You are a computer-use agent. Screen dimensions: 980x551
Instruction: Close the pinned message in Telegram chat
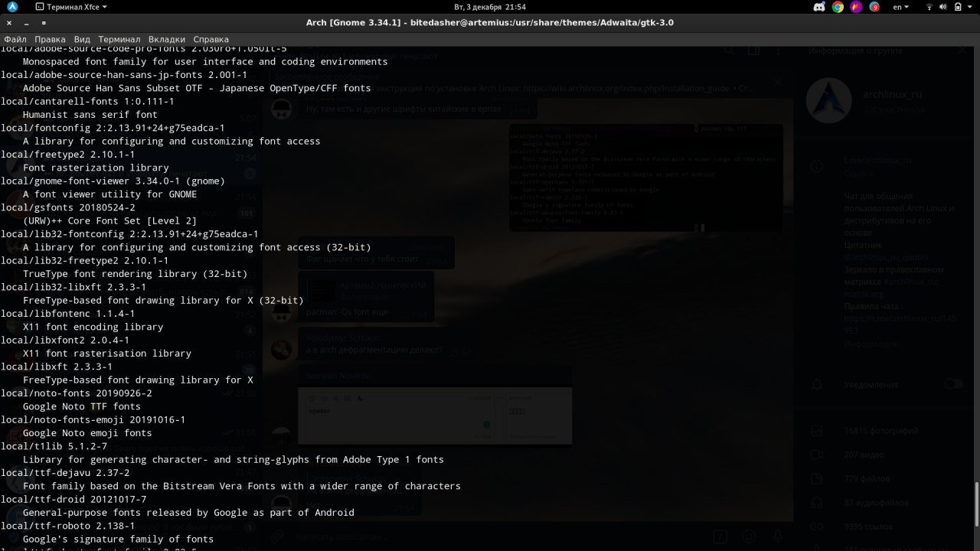777,82
